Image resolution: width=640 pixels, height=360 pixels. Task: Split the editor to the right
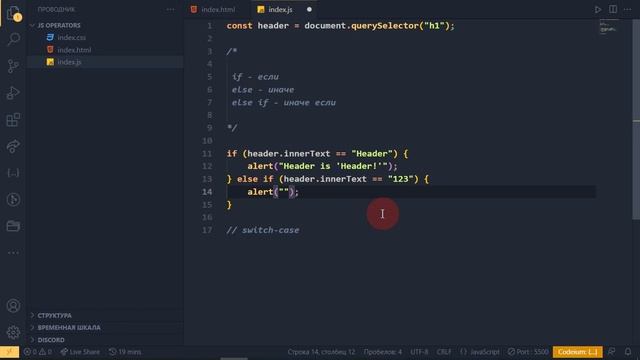(613, 9)
